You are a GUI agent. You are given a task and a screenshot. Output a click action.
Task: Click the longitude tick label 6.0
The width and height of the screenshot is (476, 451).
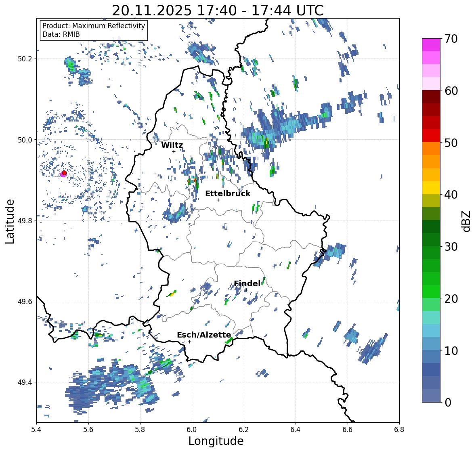(x=192, y=429)
